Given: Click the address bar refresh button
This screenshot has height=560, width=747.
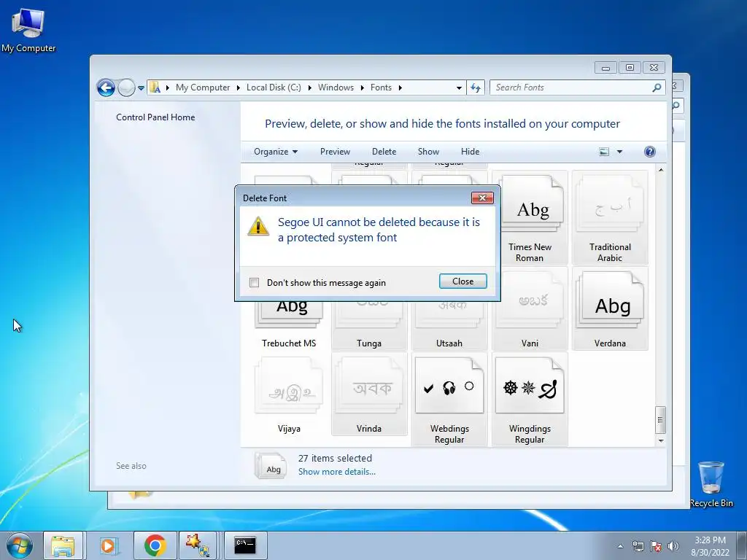Looking at the screenshot, I should point(476,87).
